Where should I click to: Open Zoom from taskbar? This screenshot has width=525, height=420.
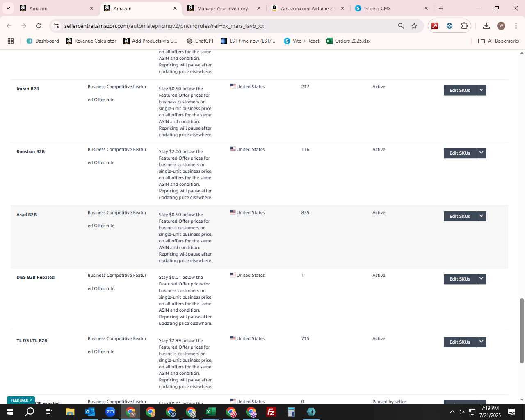pos(110,412)
